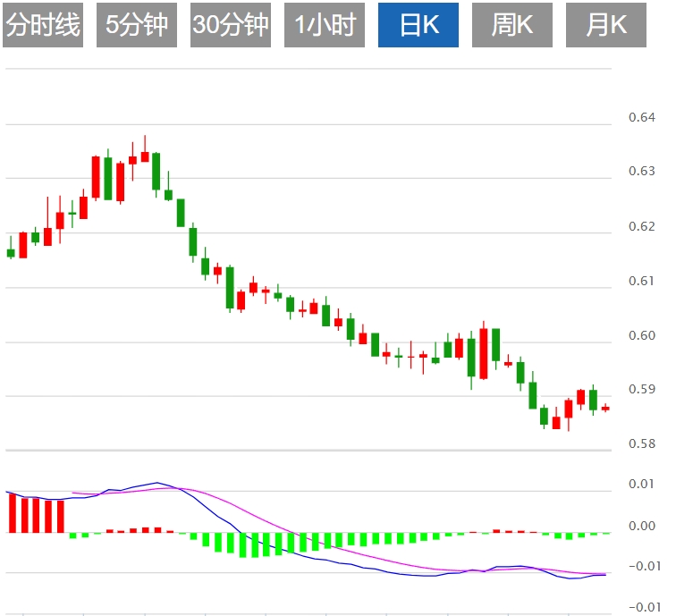Screen dimensions: 676x616
Task: Select the 5分钟 interval tab
Action: 137,24
